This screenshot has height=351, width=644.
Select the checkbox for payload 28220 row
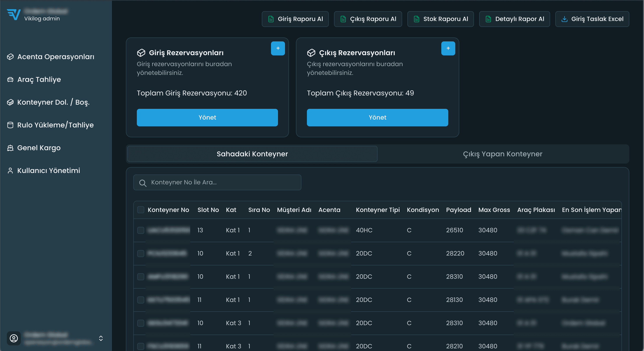click(141, 254)
